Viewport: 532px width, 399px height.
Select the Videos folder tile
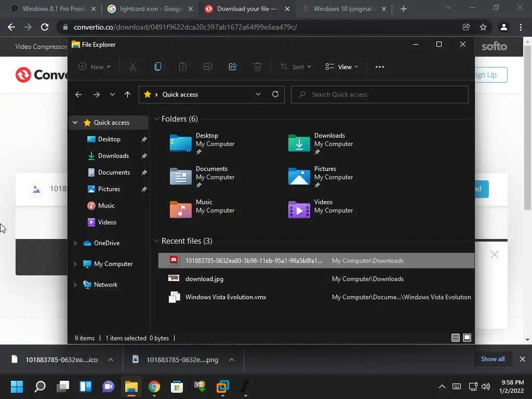coord(321,210)
